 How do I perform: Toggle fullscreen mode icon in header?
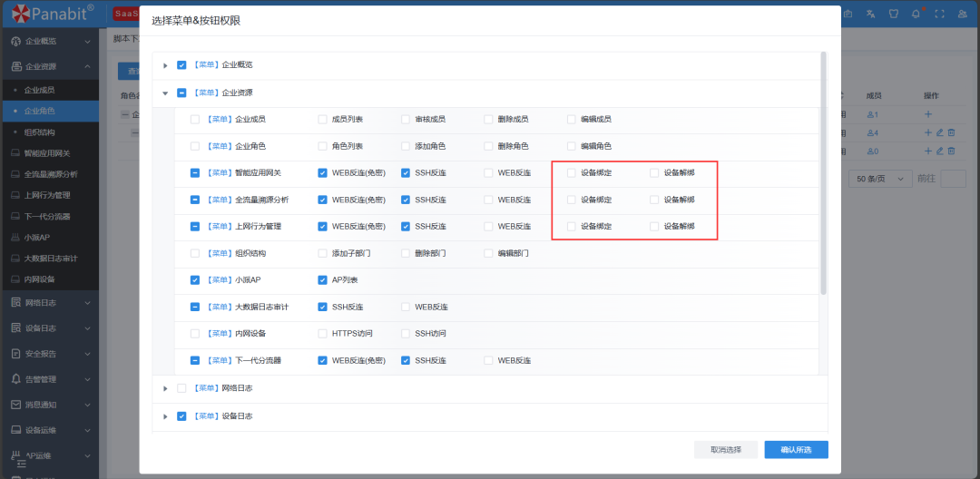click(x=939, y=14)
